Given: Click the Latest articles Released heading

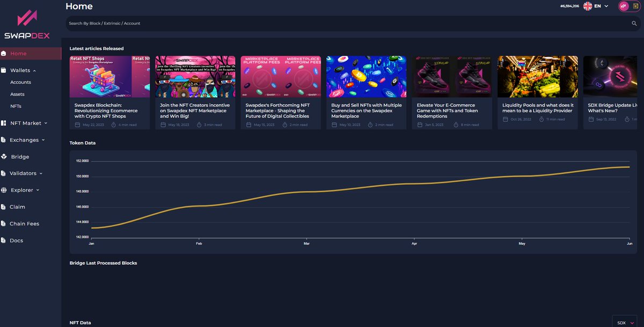Looking at the screenshot, I should point(97,49).
